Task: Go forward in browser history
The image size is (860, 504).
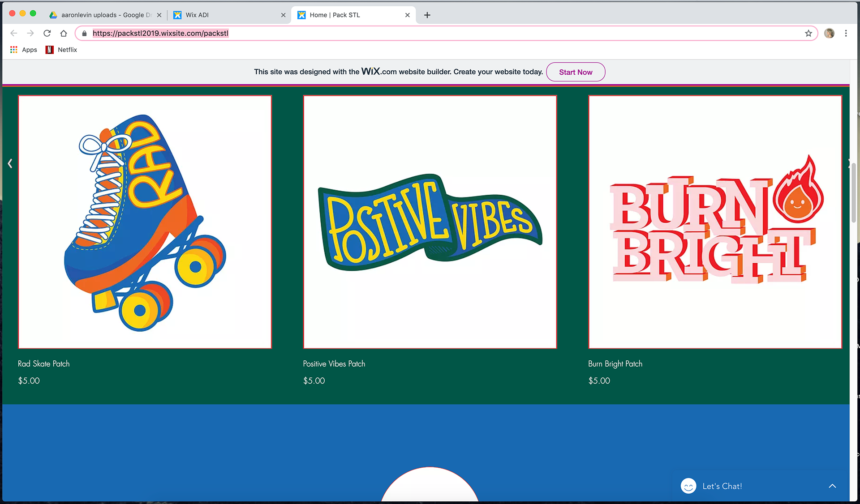Action: point(30,33)
